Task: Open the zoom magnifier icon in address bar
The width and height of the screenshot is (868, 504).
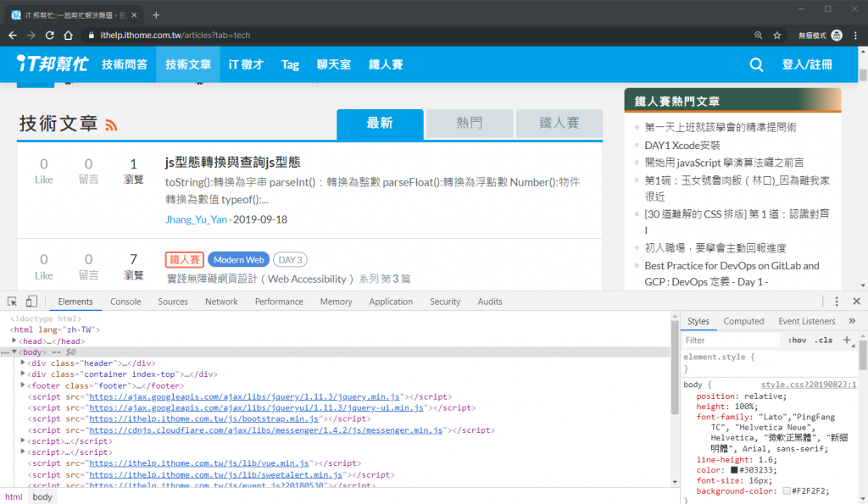Action: coord(759,36)
